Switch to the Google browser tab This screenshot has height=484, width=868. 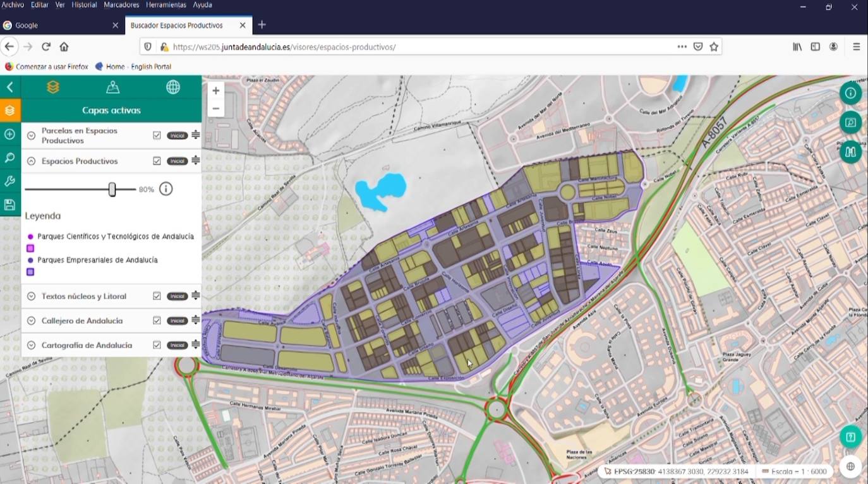click(57, 25)
